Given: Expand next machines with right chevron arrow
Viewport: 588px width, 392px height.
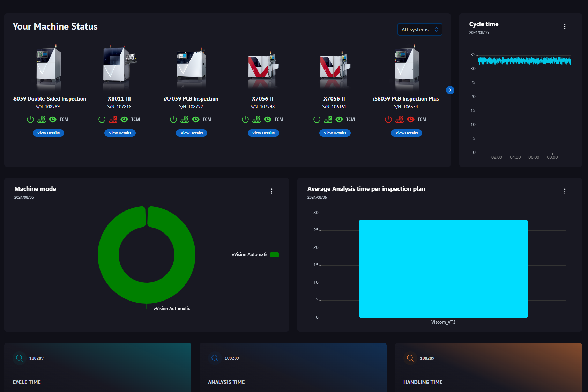Looking at the screenshot, I should (x=450, y=90).
